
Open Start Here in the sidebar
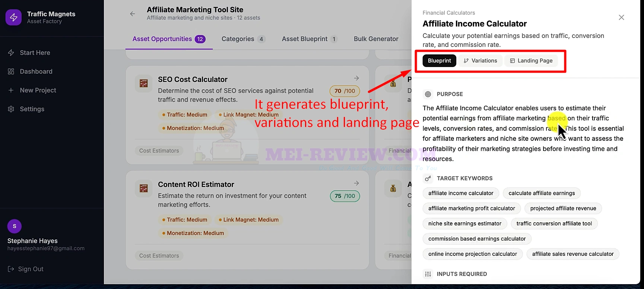tap(29, 53)
